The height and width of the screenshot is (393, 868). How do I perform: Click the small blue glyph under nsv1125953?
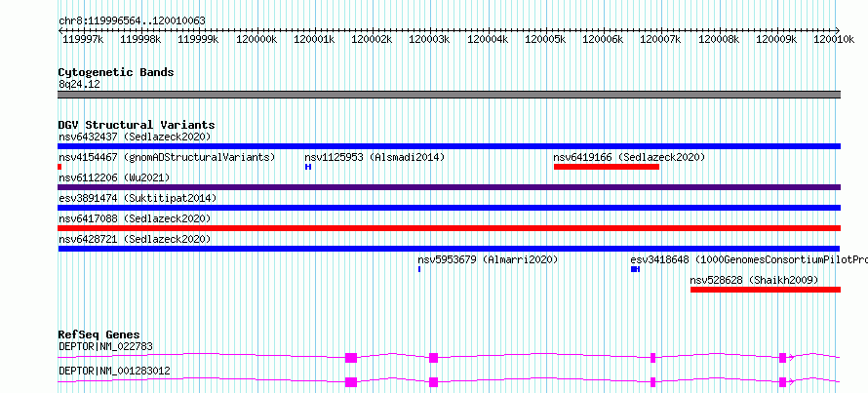(308, 167)
